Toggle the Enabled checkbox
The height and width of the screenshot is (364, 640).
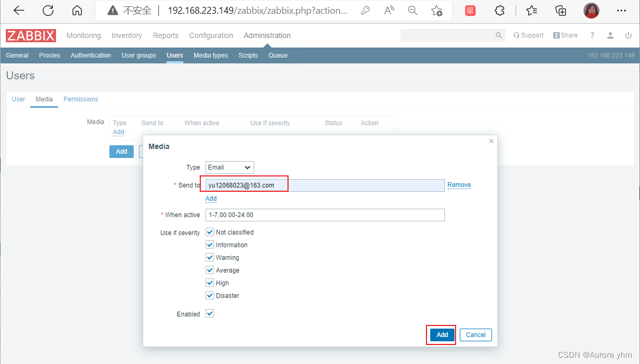pyautogui.click(x=210, y=313)
